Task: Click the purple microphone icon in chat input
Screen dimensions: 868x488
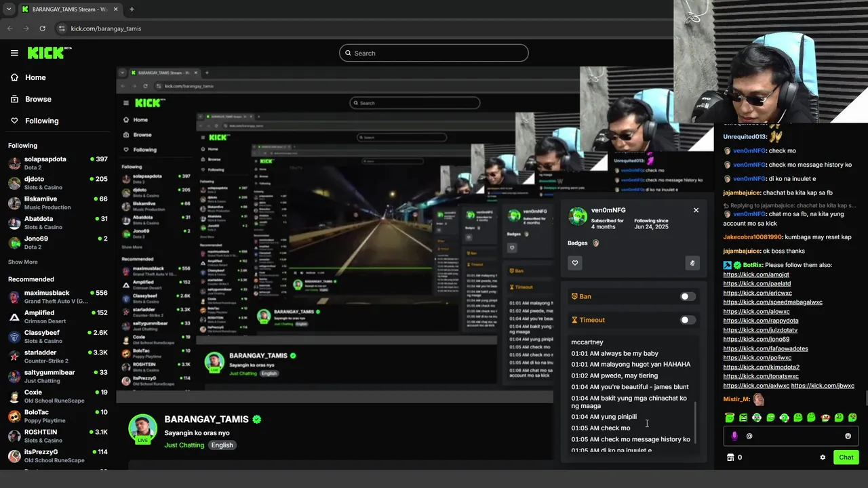Action: [734, 436]
